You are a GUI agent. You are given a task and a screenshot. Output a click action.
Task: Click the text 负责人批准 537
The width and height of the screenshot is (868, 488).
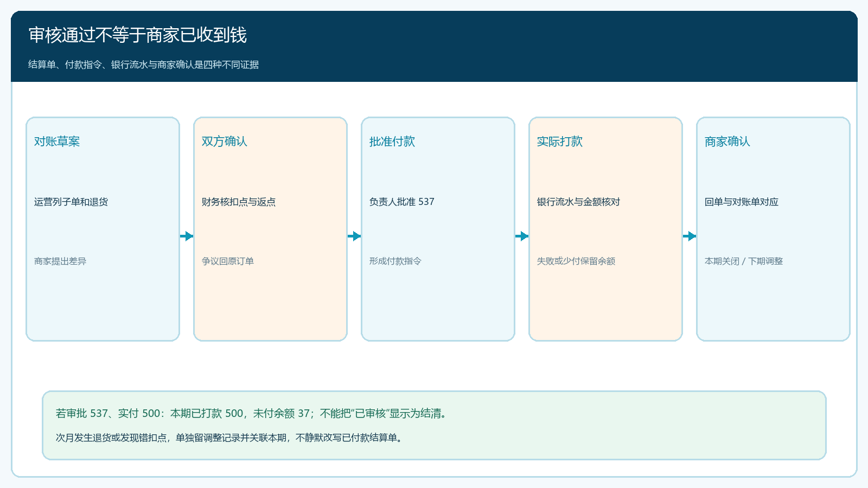402,202
